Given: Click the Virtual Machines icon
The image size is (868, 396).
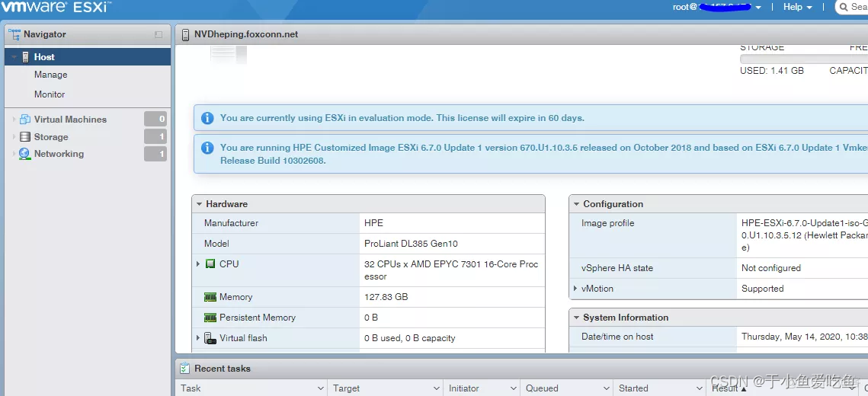Looking at the screenshot, I should pyautogui.click(x=25, y=120).
